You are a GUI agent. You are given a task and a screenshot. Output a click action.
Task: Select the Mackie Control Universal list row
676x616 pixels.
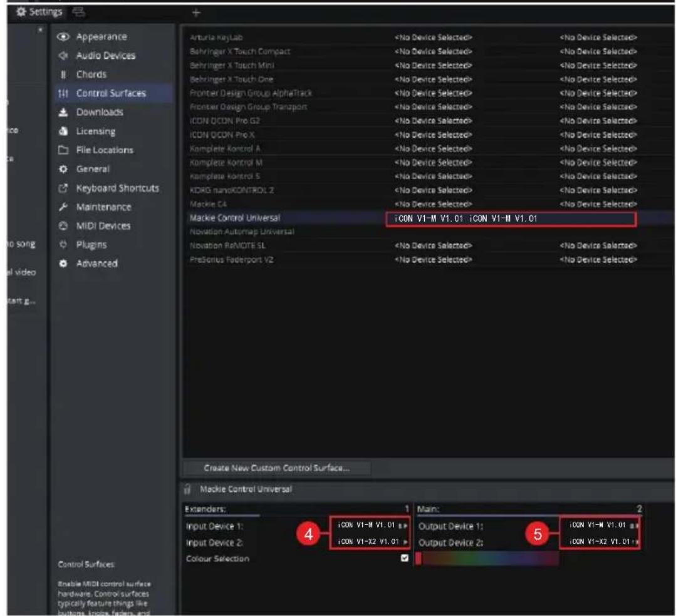coord(429,218)
